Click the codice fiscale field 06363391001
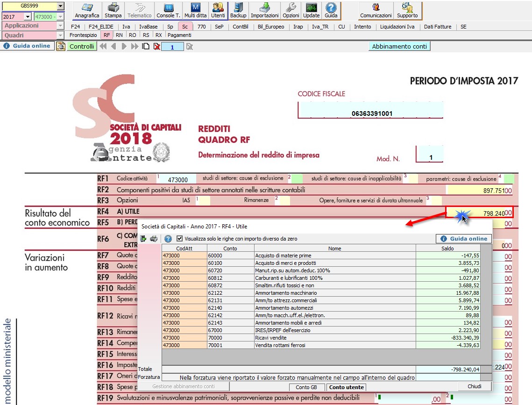Screen dimensions: 532x405 [371, 110]
